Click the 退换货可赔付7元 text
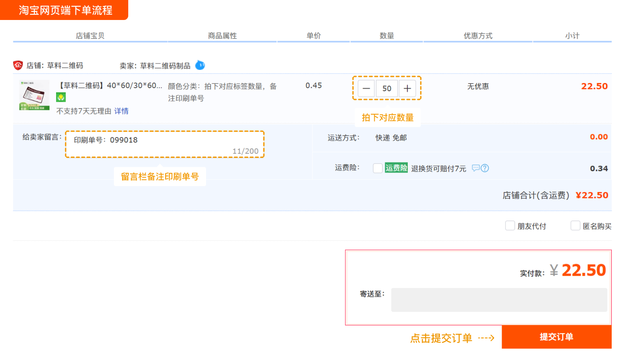Screen dimensions: 626x364 439,169
